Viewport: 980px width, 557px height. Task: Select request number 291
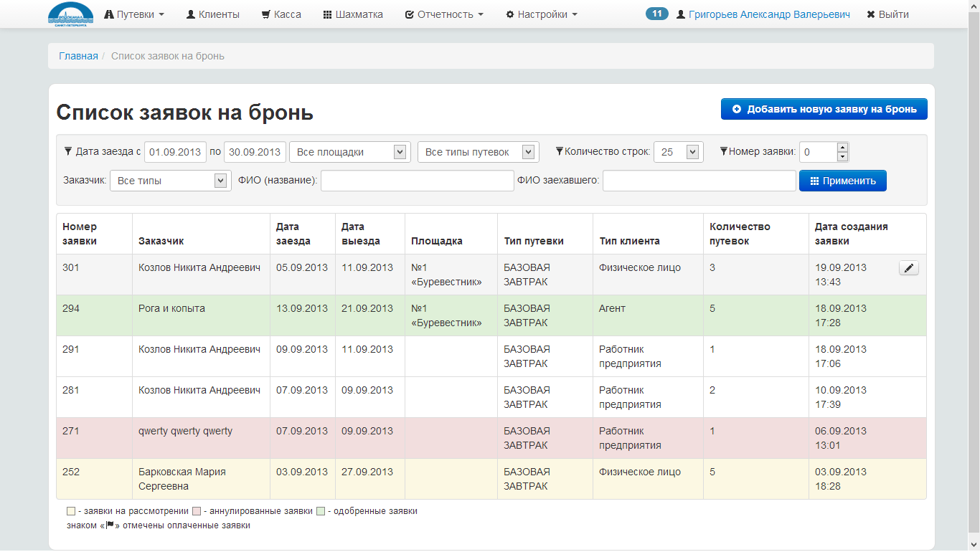71,349
